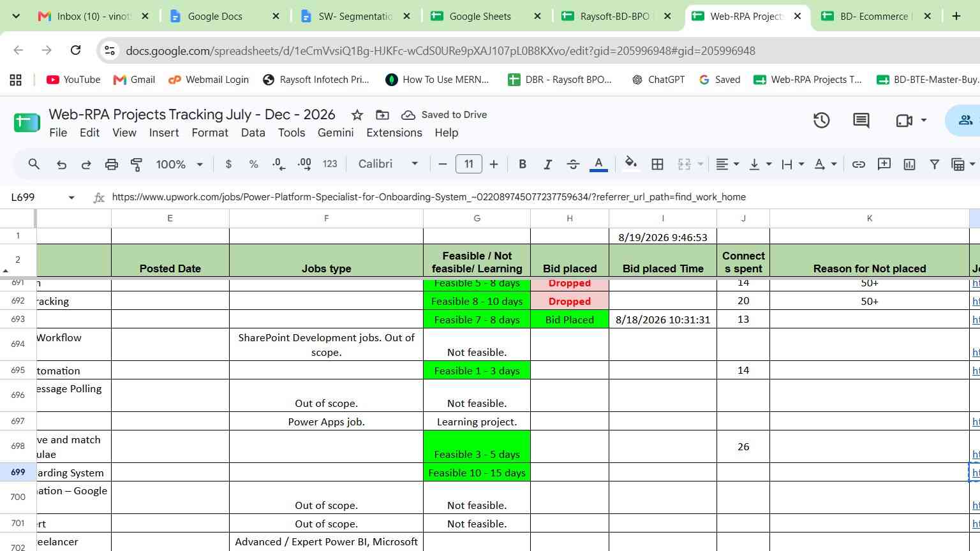The width and height of the screenshot is (980, 551).
Task: Click the paint format icon
Action: [136, 165]
